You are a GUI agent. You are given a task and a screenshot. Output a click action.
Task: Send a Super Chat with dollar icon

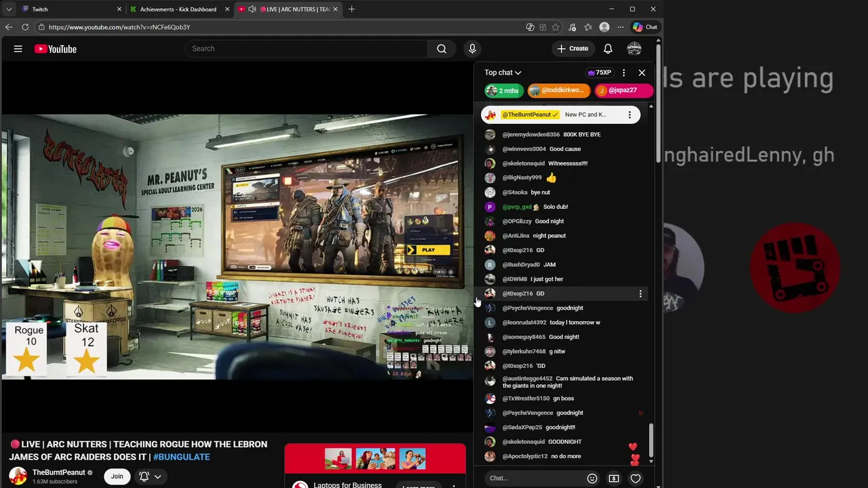pos(614,479)
